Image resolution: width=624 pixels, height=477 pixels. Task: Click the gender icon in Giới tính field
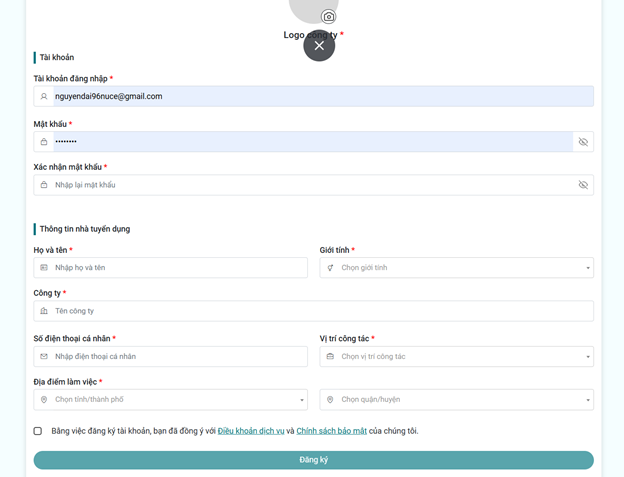330,268
